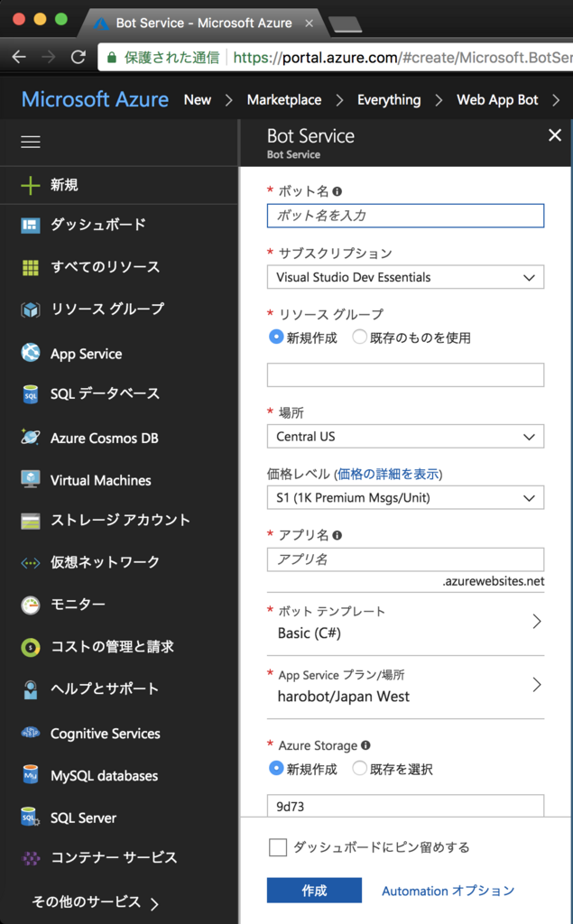Screen dimensions: 573x924
Task: Click Web App Bot breadcrumb
Action: pos(497,100)
